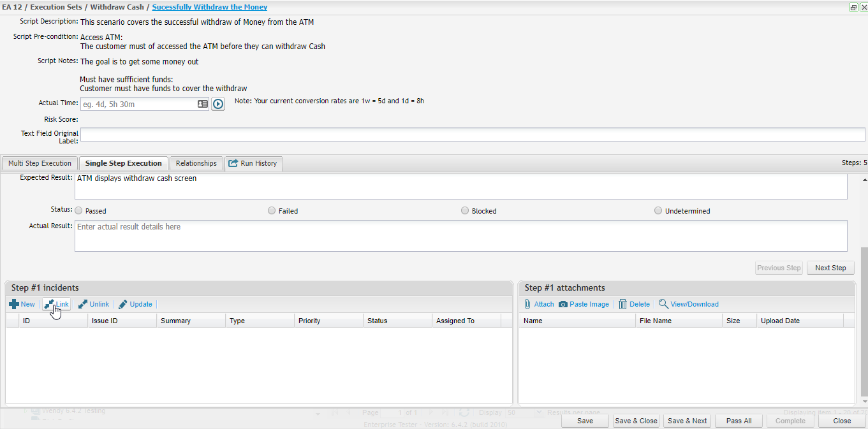
Task: Open the Sucessfully Withdraw the Money link
Action: click(209, 7)
